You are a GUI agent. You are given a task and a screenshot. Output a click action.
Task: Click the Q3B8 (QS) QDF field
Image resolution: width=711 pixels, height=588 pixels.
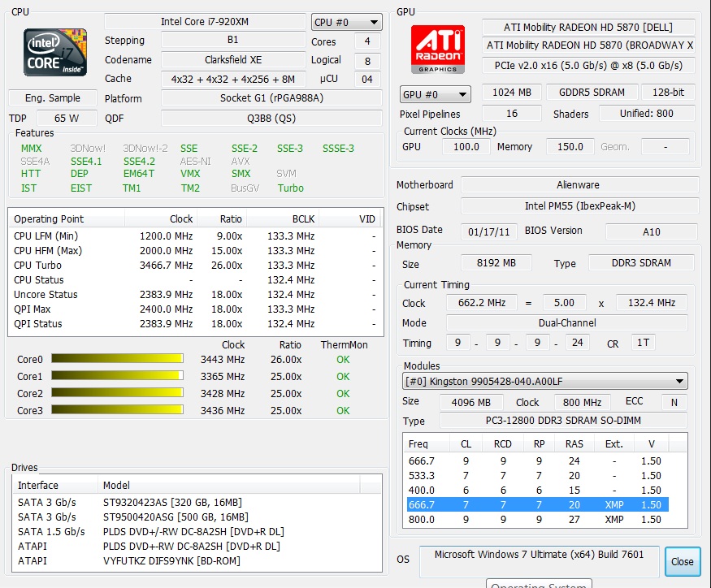pos(271,119)
